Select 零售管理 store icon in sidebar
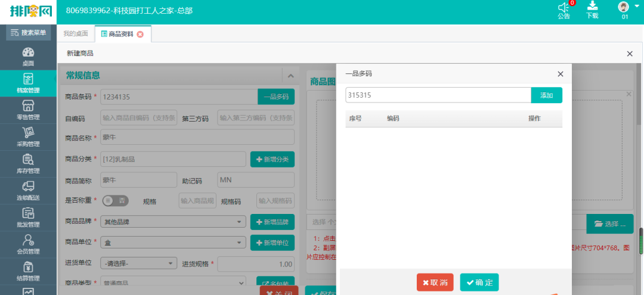The width and height of the screenshot is (644, 295). [28, 110]
